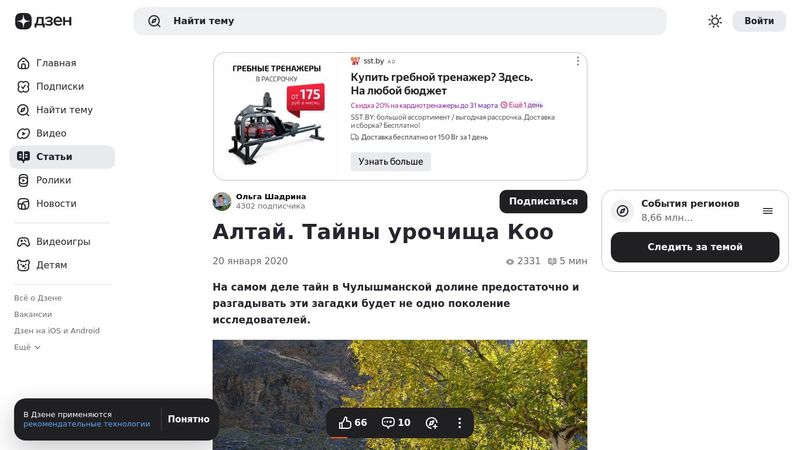Subscribe to author with Подписаться button
Viewport: 800px width, 450px height.
543,201
